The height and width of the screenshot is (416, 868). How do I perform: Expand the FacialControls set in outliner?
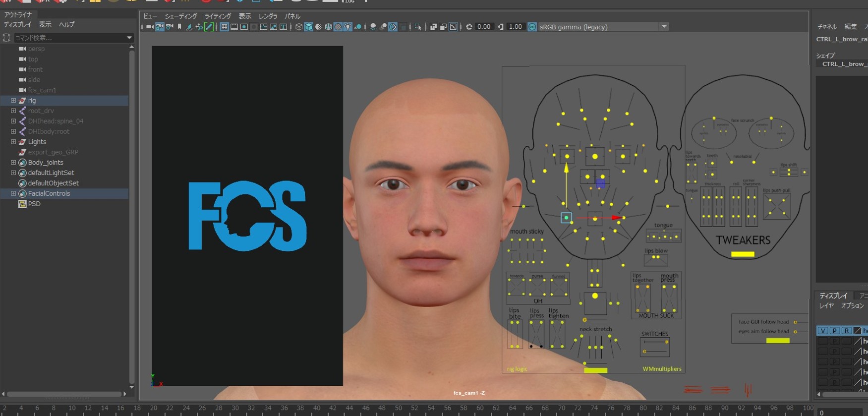click(x=13, y=193)
